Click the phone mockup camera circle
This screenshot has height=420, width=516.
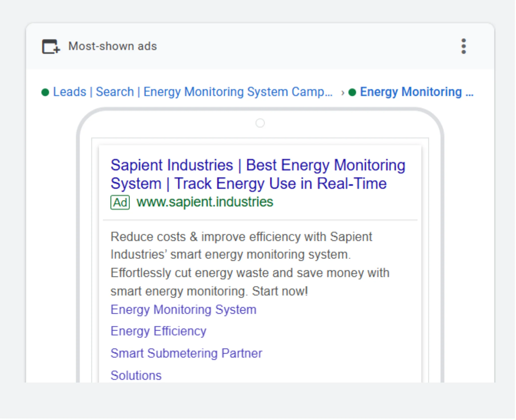pos(260,123)
